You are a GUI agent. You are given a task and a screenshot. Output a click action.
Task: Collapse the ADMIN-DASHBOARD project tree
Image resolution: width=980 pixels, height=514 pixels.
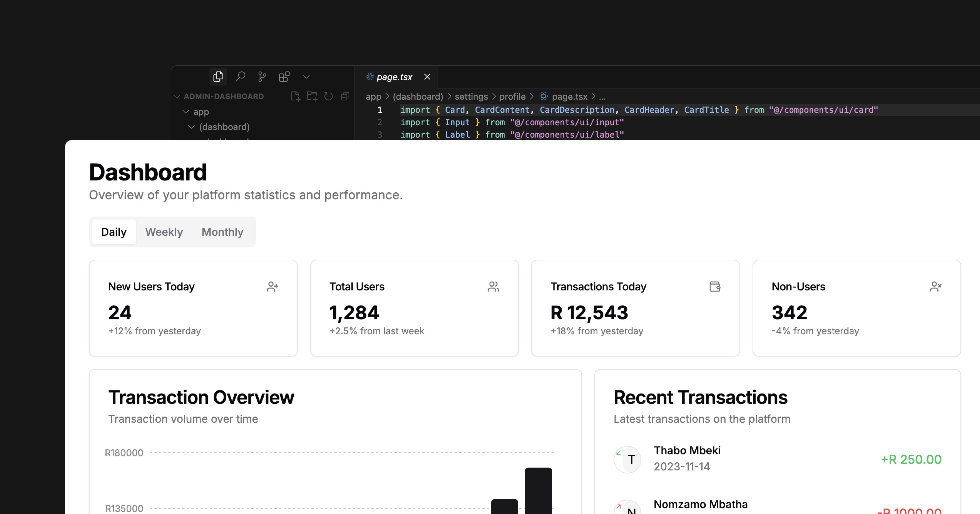[177, 96]
